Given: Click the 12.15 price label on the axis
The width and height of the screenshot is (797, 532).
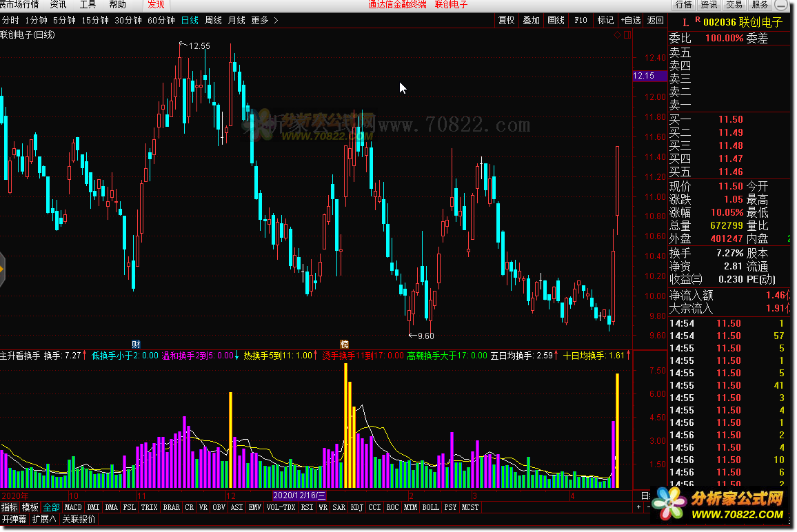Looking at the screenshot, I should coord(649,76).
